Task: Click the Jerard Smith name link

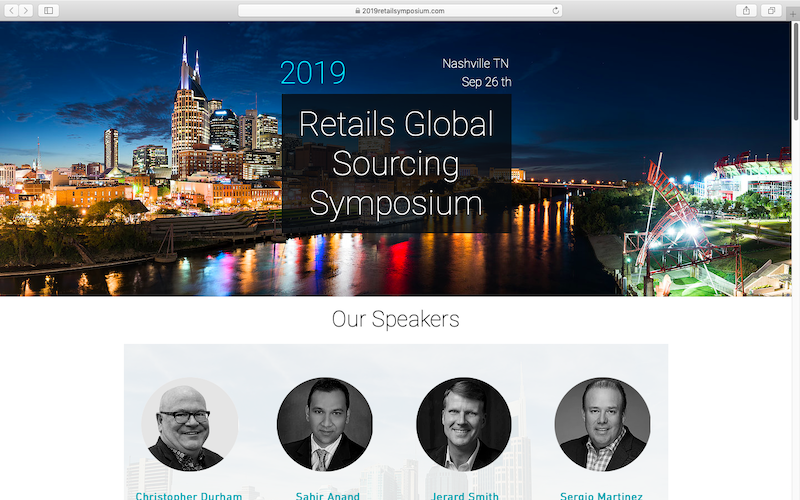Action: (465, 495)
